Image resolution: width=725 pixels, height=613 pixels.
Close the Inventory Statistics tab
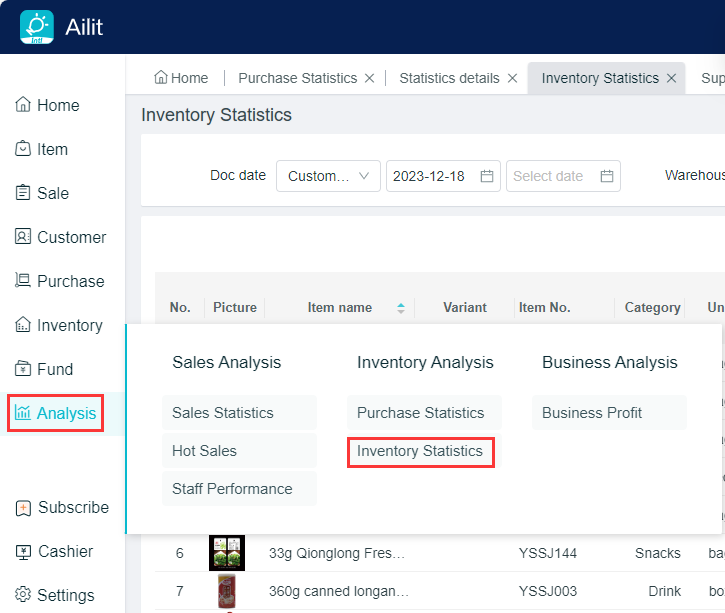pyautogui.click(x=671, y=78)
